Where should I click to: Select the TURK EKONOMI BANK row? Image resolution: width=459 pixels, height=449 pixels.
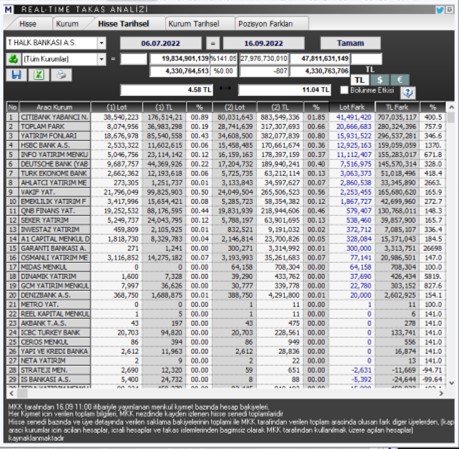pos(226,173)
